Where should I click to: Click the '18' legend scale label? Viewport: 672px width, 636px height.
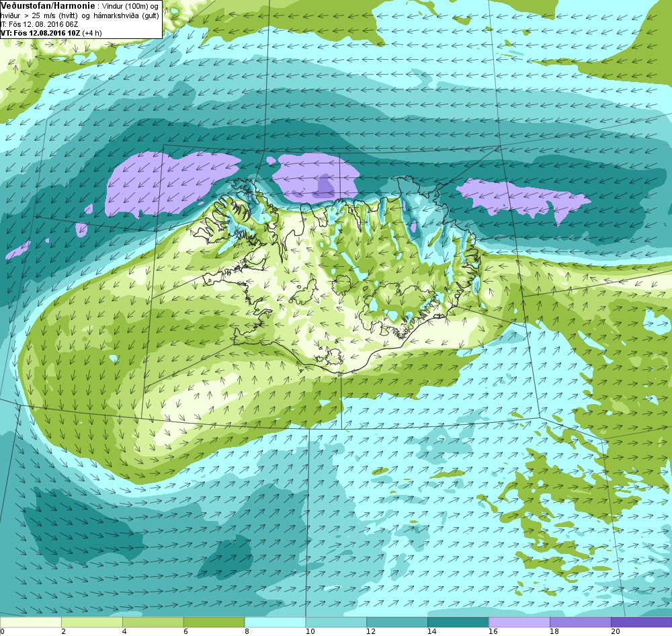pyautogui.click(x=554, y=631)
